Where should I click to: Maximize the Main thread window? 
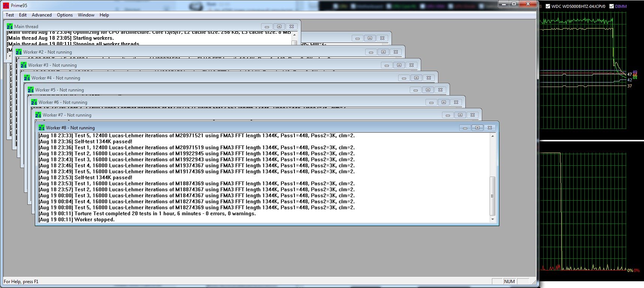[x=279, y=27]
